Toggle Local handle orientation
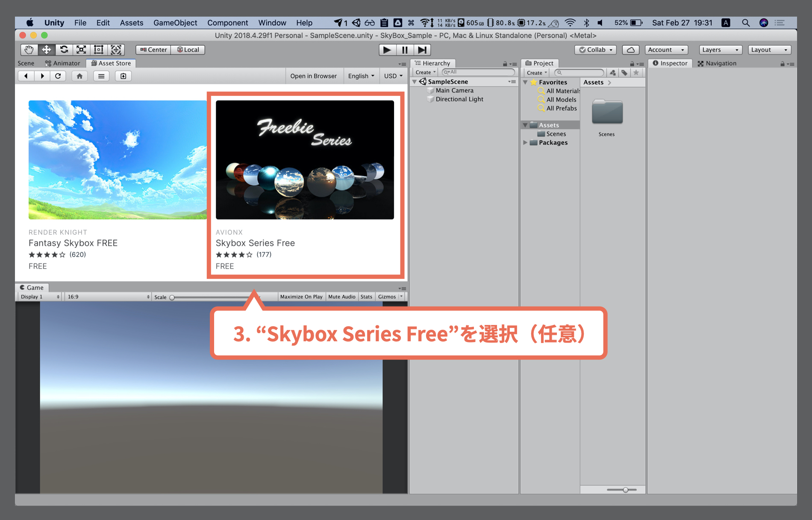812x520 pixels. (x=188, y=50)
